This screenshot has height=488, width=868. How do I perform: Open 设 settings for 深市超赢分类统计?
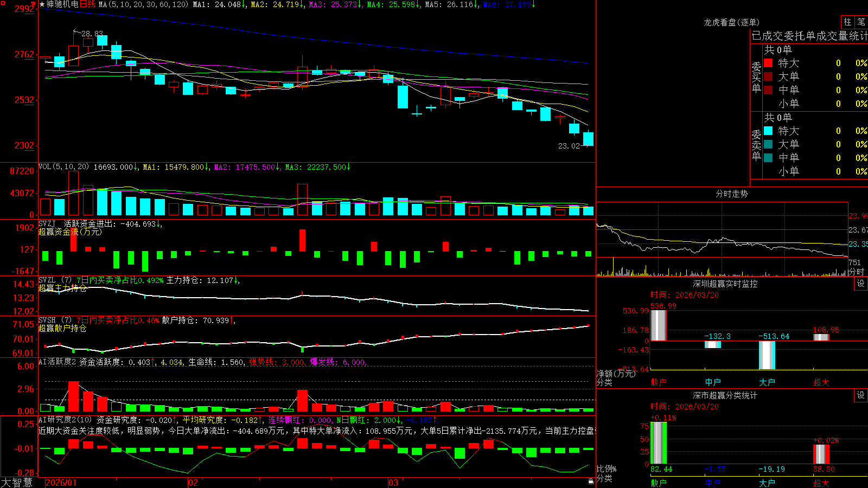click(861, 395)
